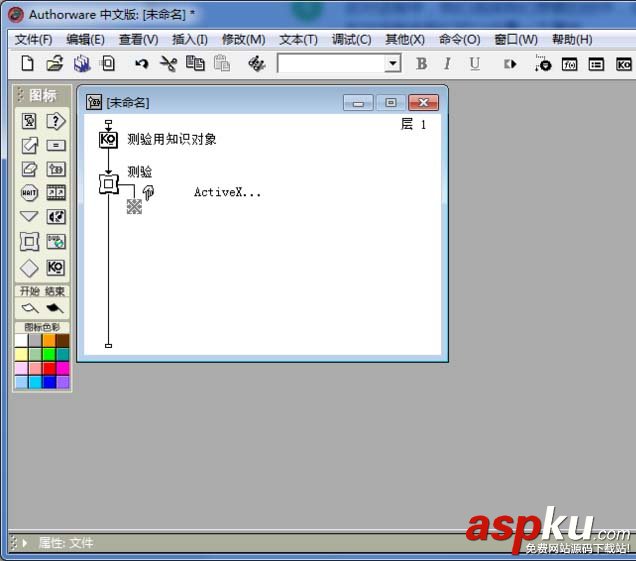
Task: Choose the red icon color swatch
Action: tap(49, 368)
